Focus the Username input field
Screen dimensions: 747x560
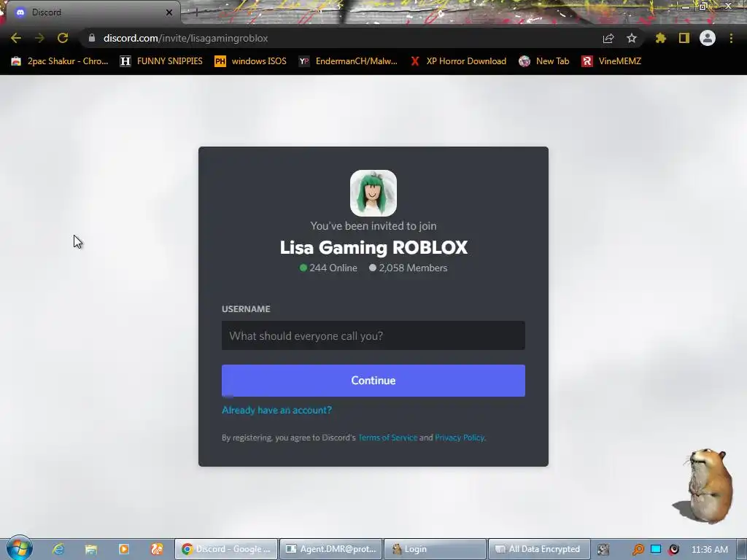(x=373, y=335)
